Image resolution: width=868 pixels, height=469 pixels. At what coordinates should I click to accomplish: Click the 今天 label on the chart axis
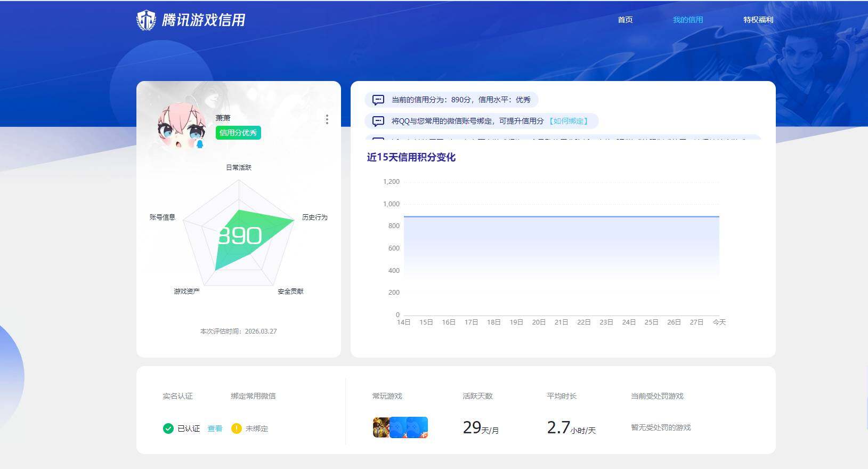(719, 322)
